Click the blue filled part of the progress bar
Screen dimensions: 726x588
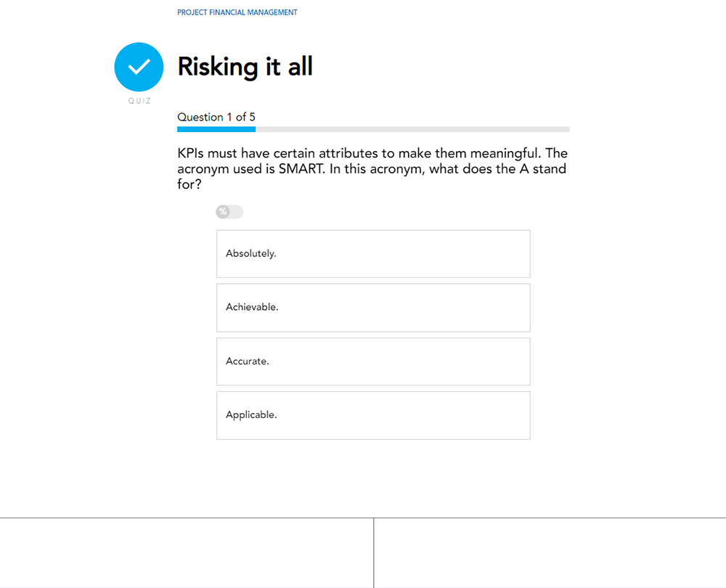(216, 129)
